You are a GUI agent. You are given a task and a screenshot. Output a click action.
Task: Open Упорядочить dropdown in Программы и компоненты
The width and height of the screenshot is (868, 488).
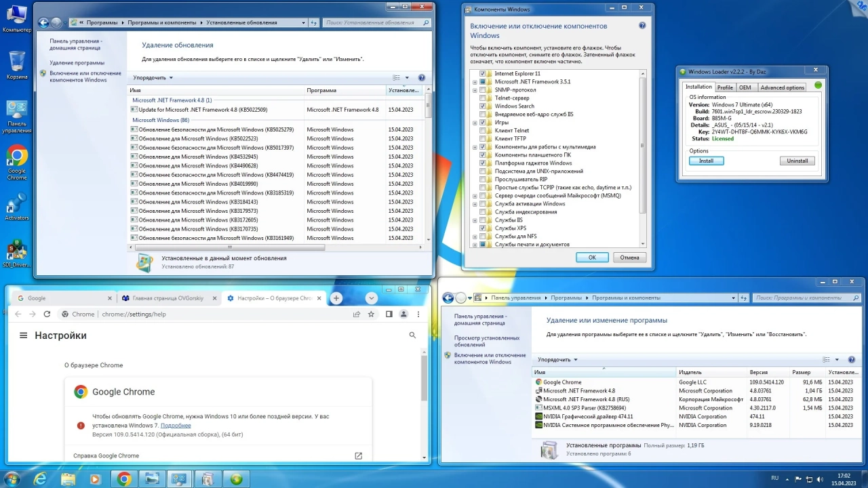tap(557, 360)
